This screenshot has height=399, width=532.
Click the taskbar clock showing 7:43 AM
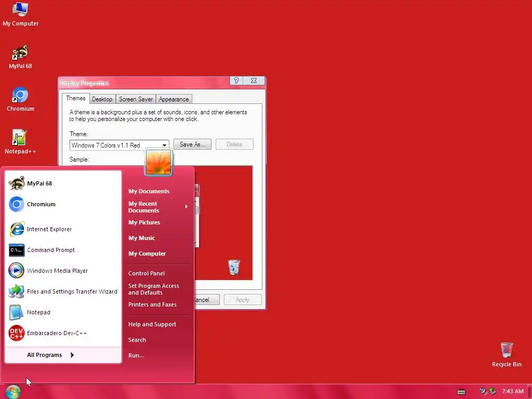click(x=513, y=391)
